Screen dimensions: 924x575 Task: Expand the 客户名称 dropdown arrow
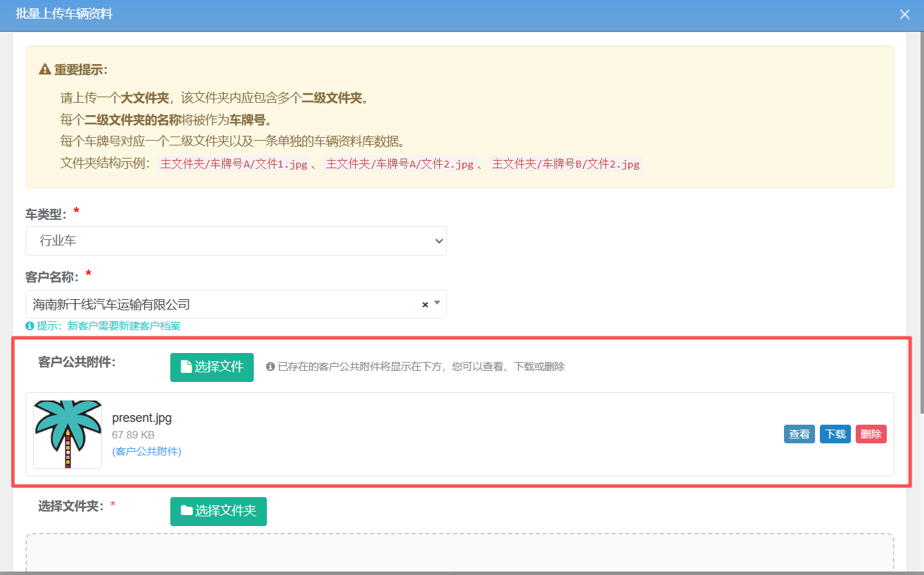[x=437, y=303]
